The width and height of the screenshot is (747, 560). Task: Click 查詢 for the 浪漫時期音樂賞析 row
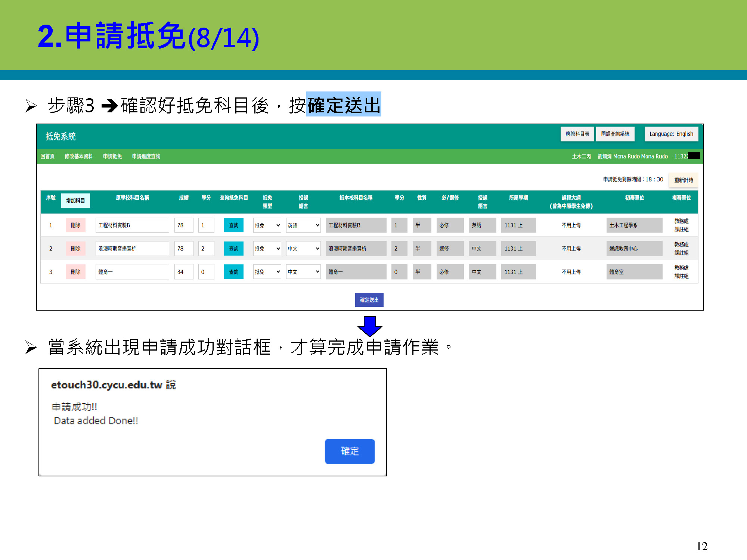pos(234,249)
